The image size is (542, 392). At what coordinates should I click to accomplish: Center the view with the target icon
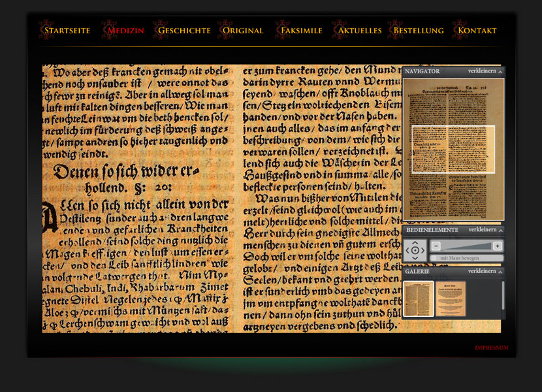tap(415, 250)
